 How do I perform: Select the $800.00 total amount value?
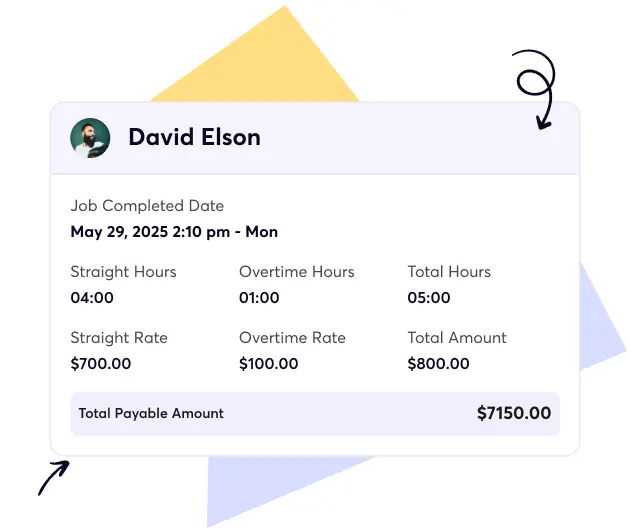438,364
